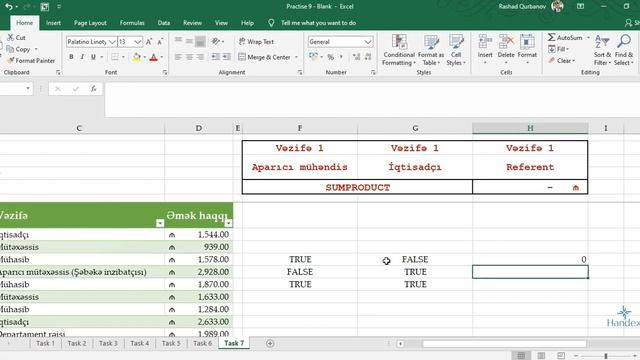640x360 pixels.
Task: Switch to the Page Layout tab
Action: tap(90, 23)
